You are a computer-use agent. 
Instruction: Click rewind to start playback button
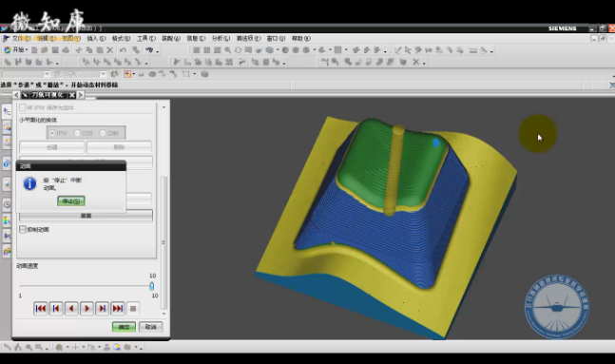[x=41, y=309]
